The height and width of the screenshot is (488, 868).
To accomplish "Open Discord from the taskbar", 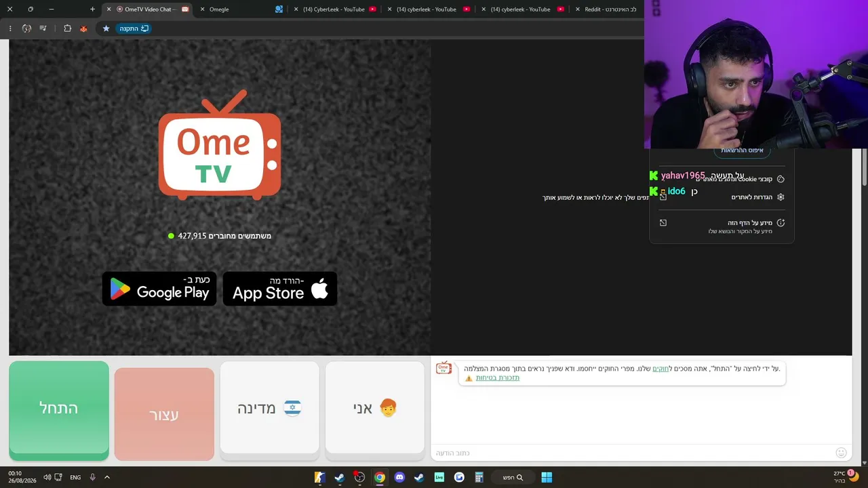I will 399,477.
